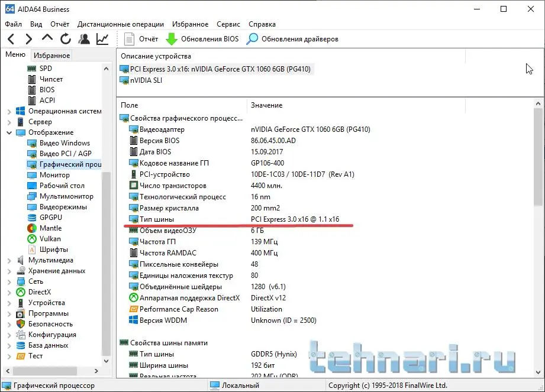Select SPD in the tree
Image resolution: width=545 pixels, height=392 pixels.
click(46, 69)
